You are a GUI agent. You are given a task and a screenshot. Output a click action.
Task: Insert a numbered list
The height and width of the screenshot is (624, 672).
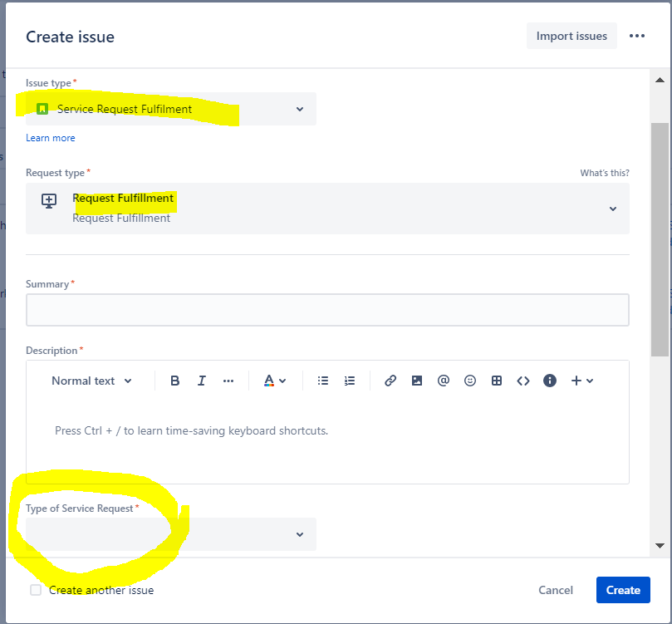[x=350, y=381]
